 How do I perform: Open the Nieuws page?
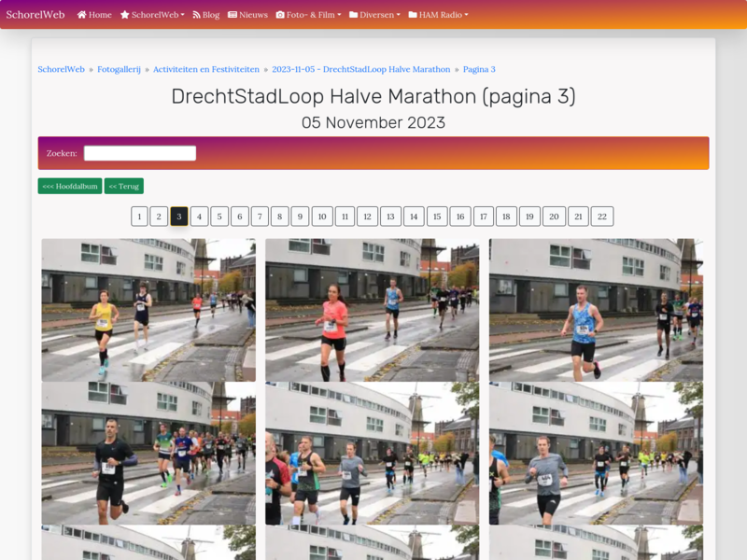click(247, 15)
